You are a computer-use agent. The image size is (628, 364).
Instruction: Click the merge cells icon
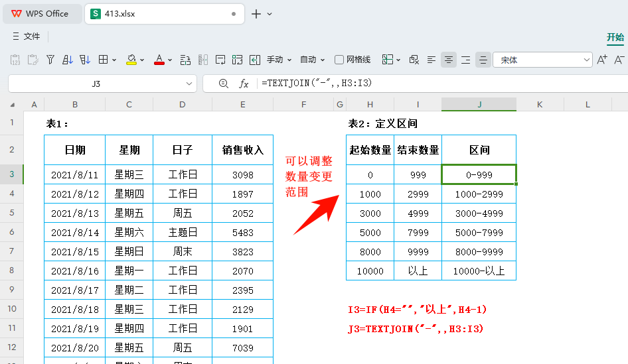[237, 60]
